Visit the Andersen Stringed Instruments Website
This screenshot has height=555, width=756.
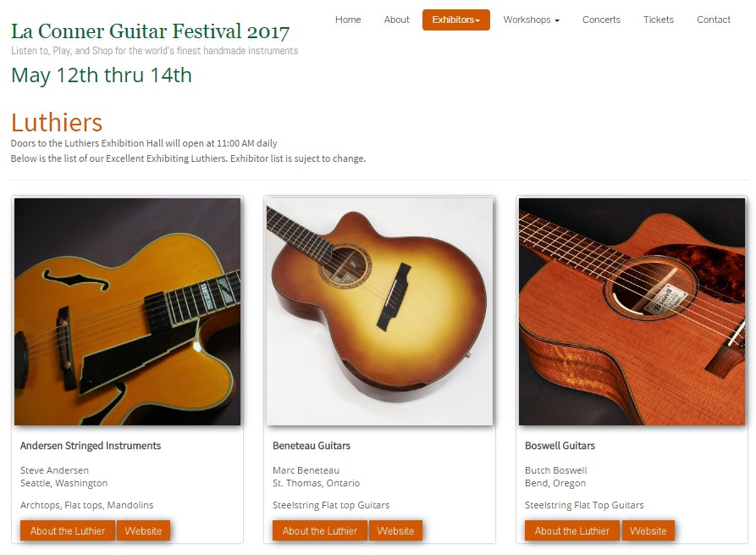(x=143, y=531)
